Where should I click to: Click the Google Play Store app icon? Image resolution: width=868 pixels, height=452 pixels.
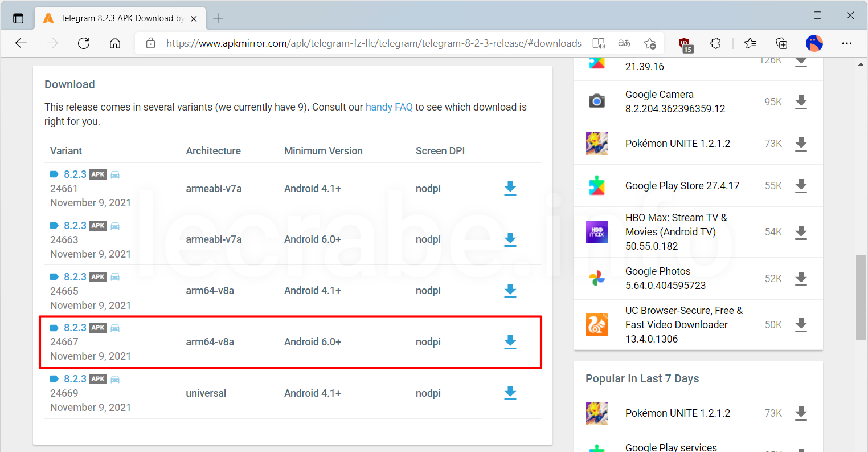(x=597, y=186)
